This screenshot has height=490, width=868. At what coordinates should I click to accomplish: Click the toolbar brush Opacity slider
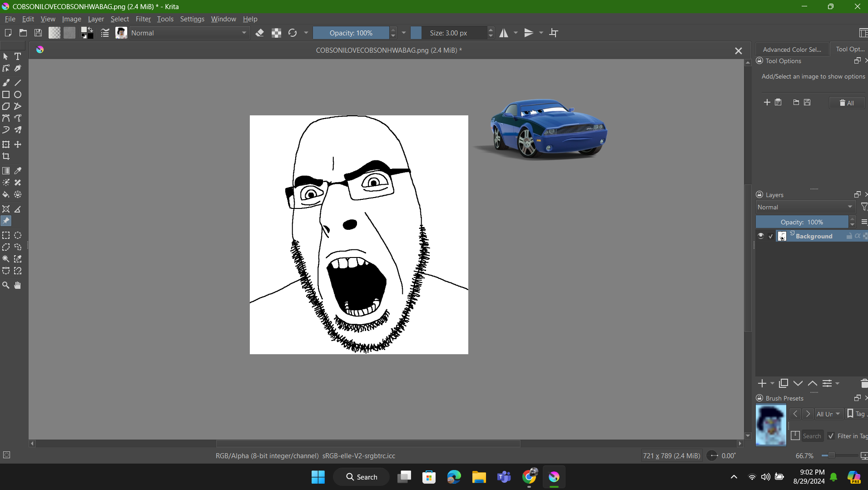(x=351, y=33)
